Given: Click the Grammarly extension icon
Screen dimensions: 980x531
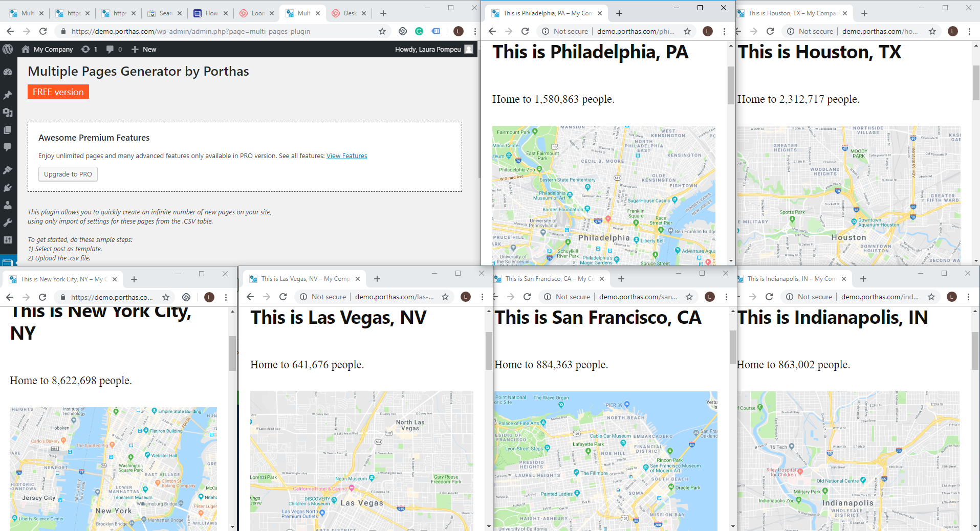Looking at the screenshot, I should click(x=419, y=31).
